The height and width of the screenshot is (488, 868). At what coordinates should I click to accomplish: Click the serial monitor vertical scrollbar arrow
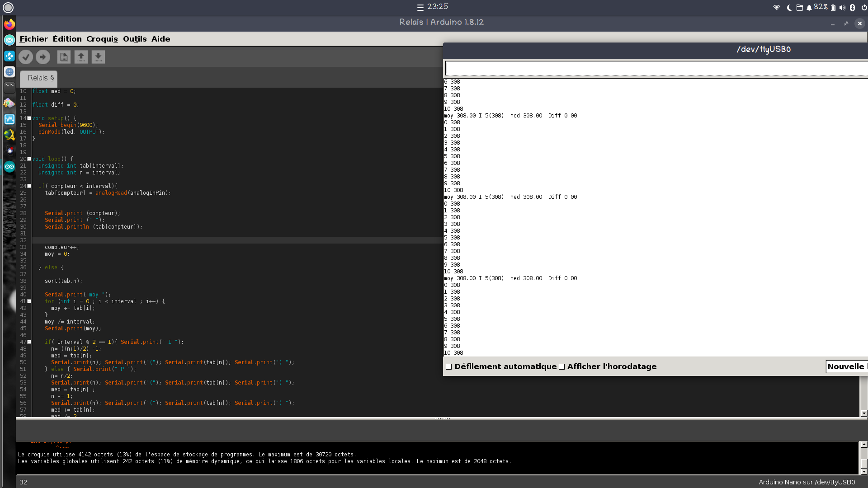point(865,413)
